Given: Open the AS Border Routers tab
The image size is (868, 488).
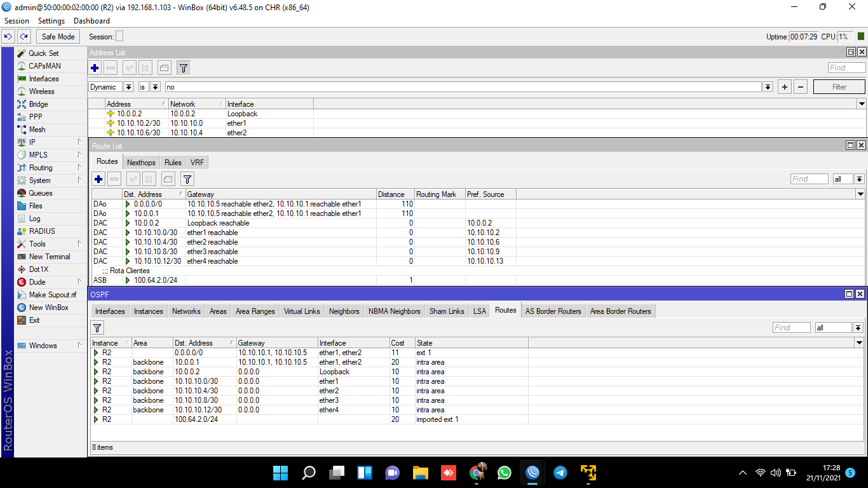Looking at the screenshot, I should pos(553,311).
